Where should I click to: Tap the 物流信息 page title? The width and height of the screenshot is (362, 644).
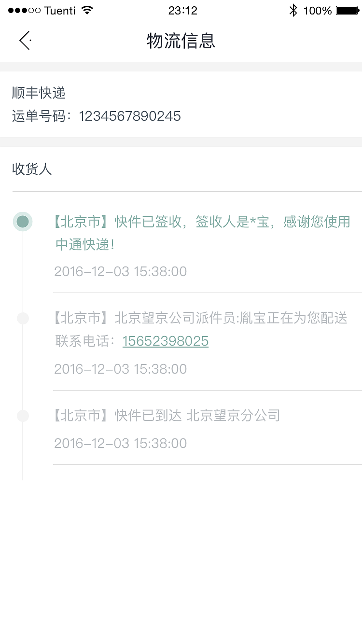181,41
